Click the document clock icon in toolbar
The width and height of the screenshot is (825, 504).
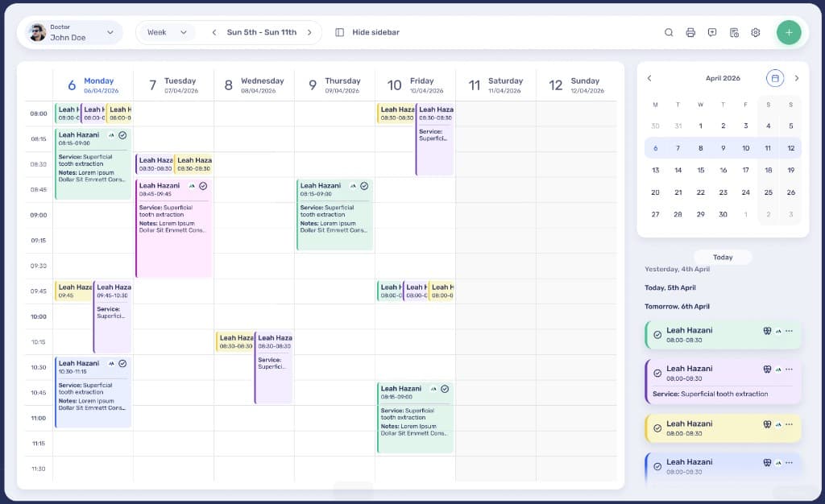[734, 32]
